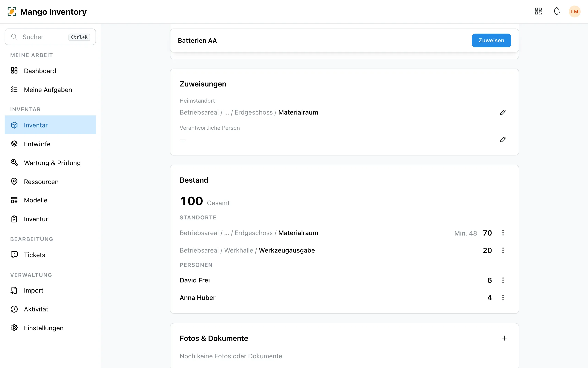Click the Tickets speech bubble icon

[14, 255]
